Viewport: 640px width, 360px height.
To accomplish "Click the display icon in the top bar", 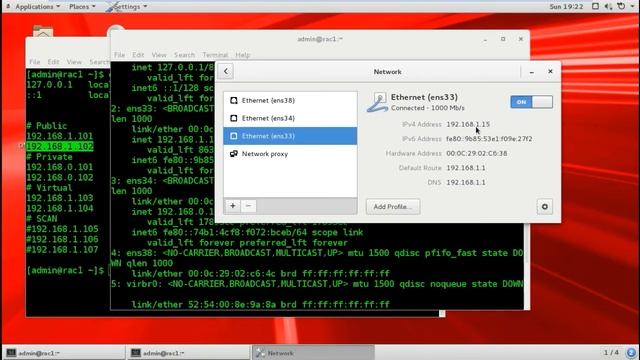I will pyautogui.click(x=595, y=7).
